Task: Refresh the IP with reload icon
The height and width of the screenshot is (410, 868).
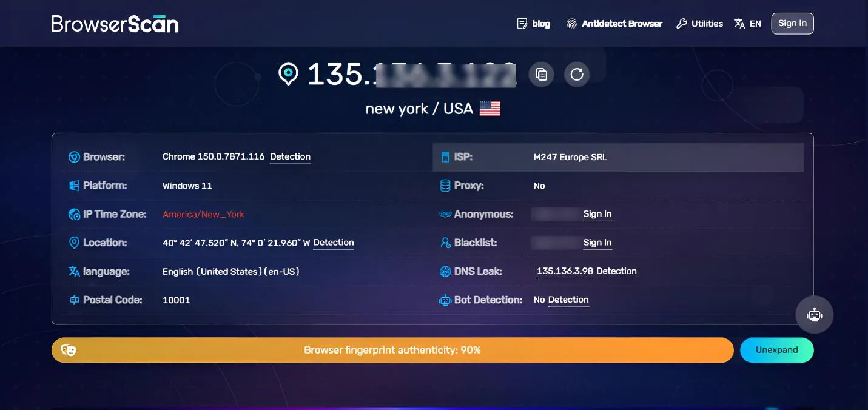Action: point(577,75)
